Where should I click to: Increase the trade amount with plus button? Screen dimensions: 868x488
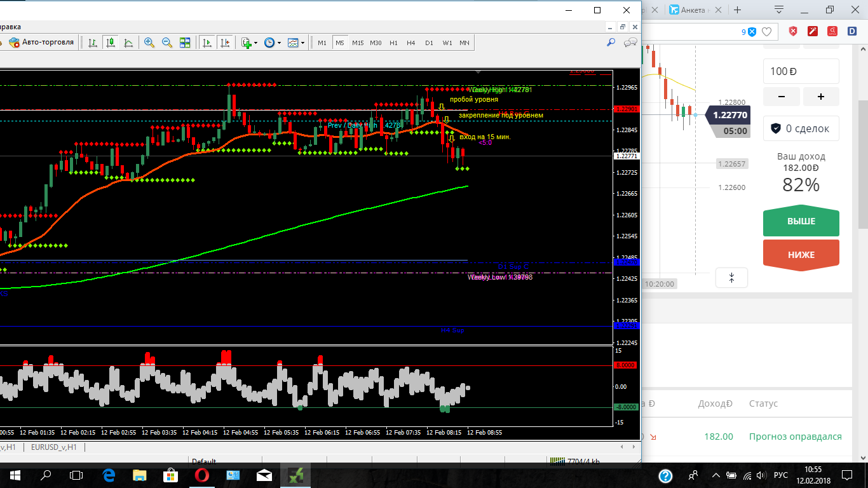pyautogui.click(x=821, y=97)
